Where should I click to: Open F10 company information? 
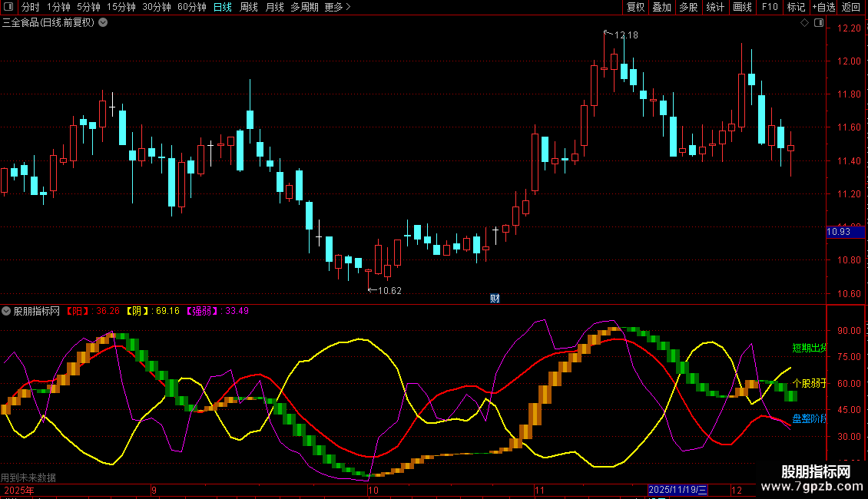[770, 7]
